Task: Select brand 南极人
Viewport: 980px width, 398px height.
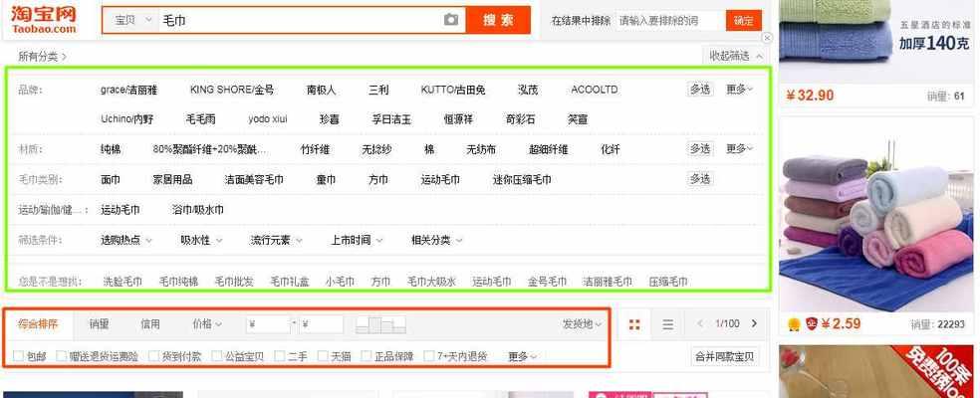Action: [x=321, y=90]
